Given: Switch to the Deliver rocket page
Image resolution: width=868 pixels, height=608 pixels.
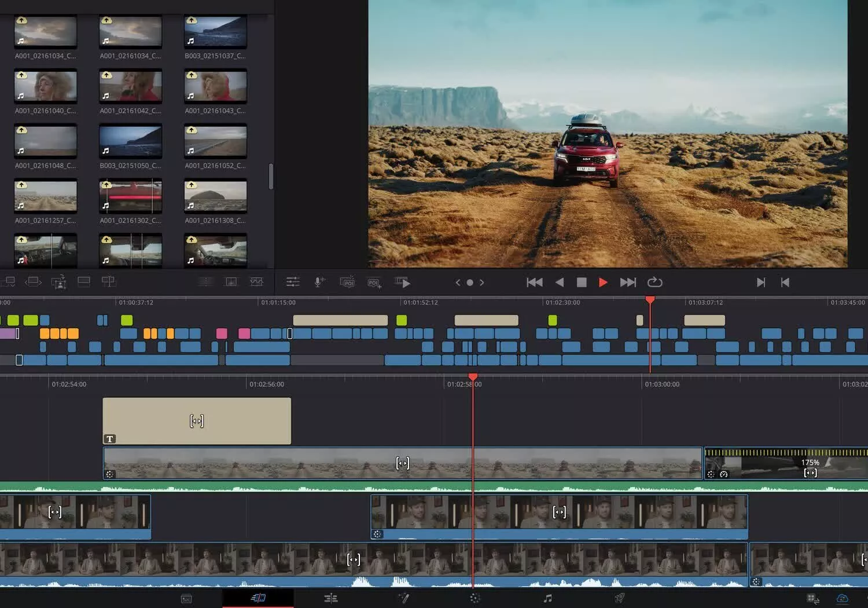Looking at the screenshot, I should click(x=619, y=598).
